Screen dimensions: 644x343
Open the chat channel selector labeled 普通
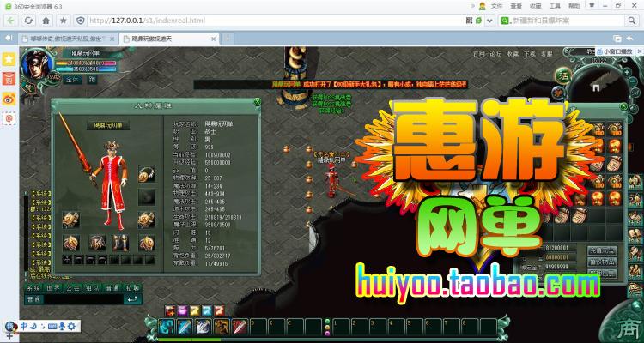click(33, 299)
